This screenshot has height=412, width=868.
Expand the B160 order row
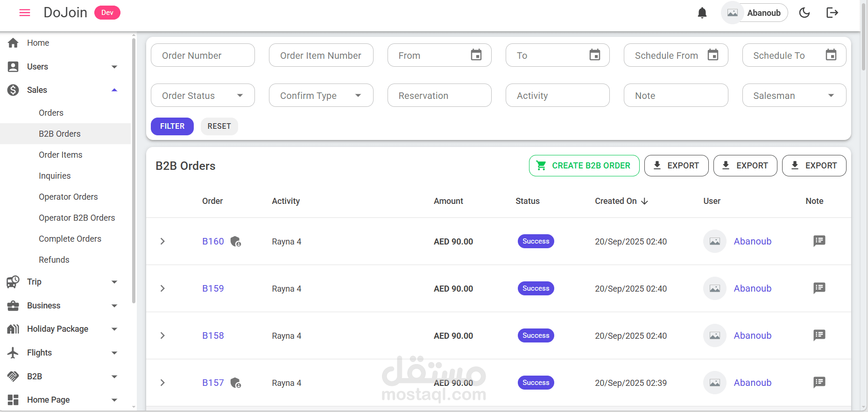(x=162, y=241)
